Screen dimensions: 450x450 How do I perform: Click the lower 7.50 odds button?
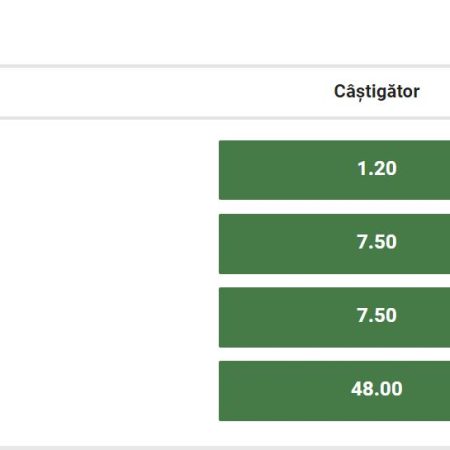[334, 317]
